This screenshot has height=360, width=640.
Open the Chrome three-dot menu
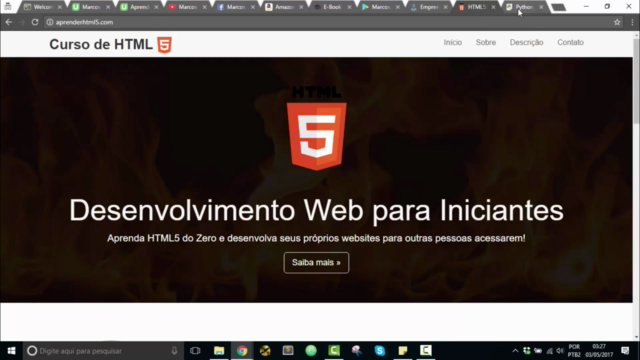632,22
